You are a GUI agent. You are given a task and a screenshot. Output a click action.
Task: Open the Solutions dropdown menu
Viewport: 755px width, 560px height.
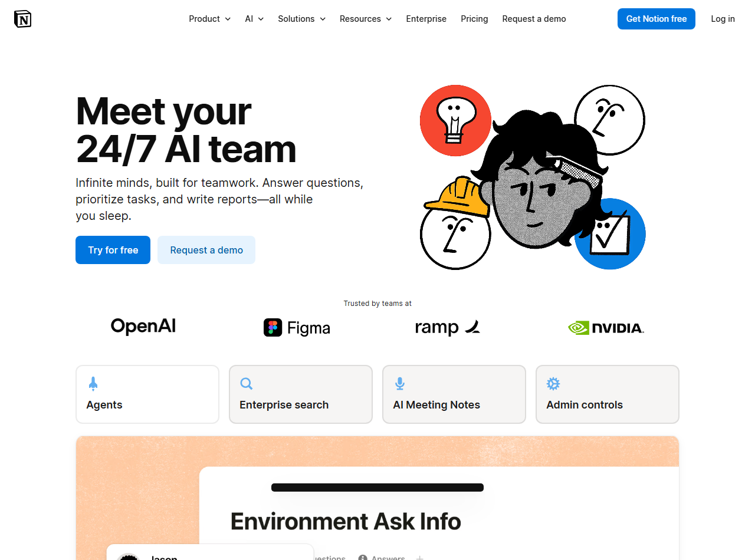[x=302, y=19]
